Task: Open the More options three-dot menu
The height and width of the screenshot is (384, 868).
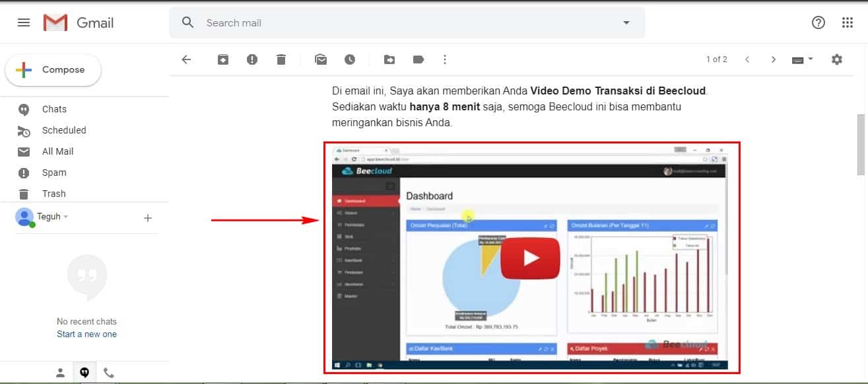Action: tap(445, 59)
